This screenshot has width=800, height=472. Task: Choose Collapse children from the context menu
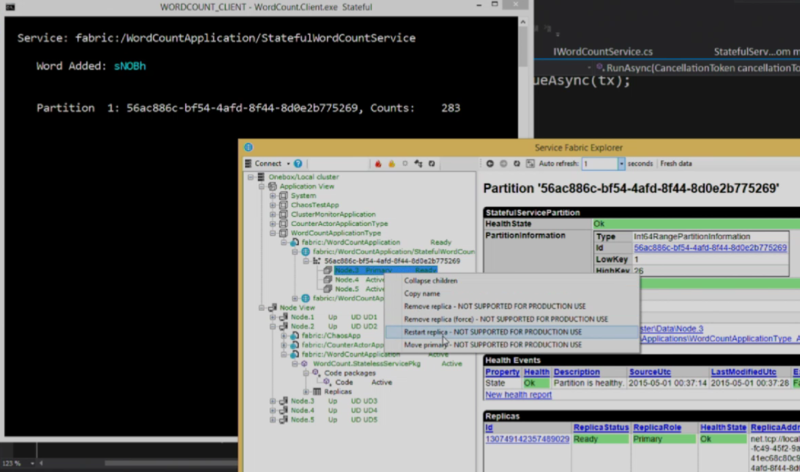pyautogui.click(x=512, y=281)
